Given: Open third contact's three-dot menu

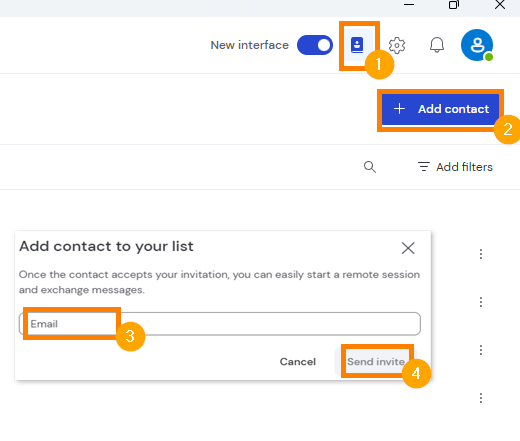Looking at the screenshot, I should [x=481, y=350].
